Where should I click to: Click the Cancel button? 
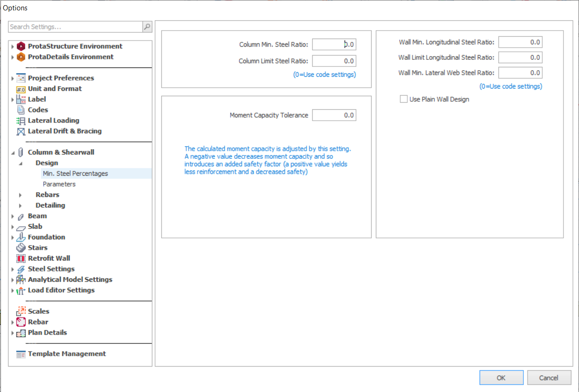549,377
